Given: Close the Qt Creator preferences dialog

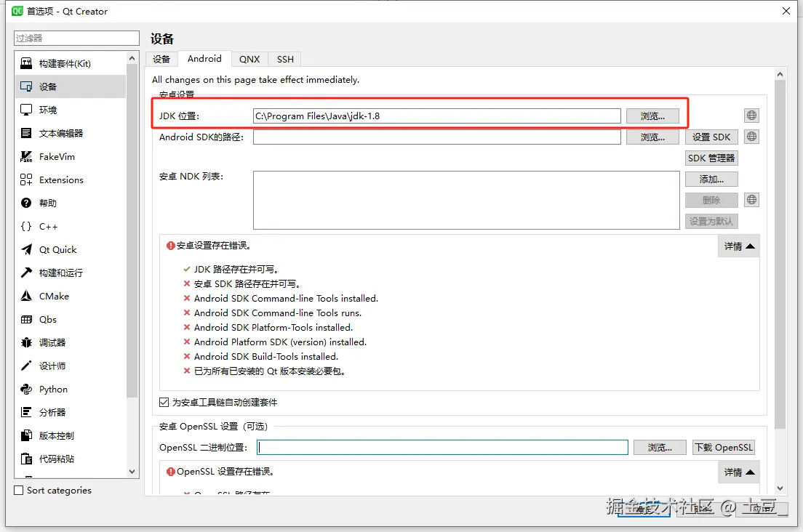Looking at the screenshot, I should [x=786, y=11].
